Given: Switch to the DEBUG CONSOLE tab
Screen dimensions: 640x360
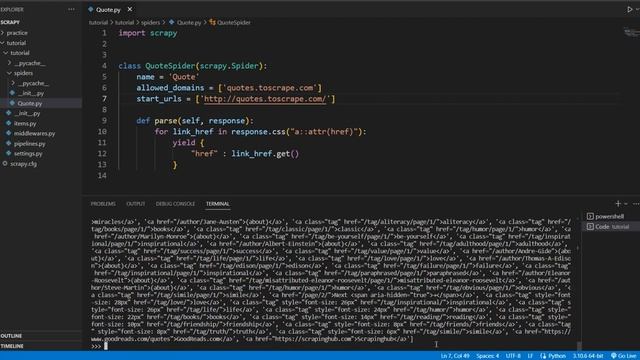Looking at the screenshot, I should coord(175,204).
